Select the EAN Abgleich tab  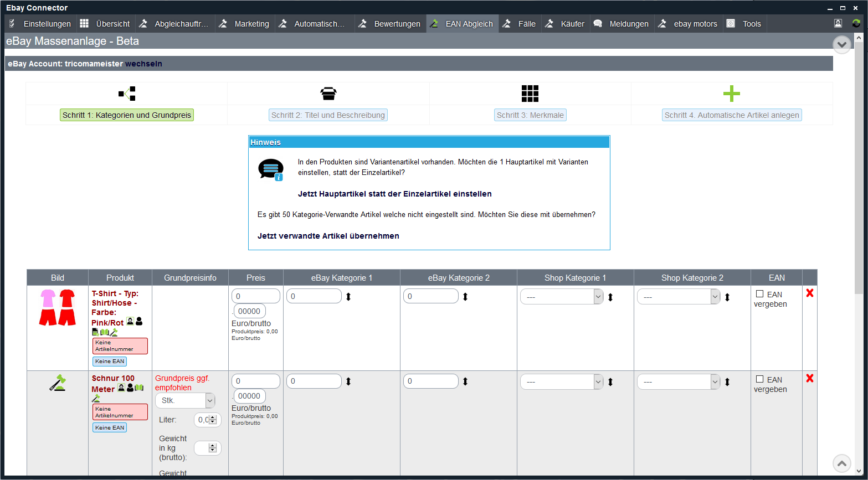[462, 24]
